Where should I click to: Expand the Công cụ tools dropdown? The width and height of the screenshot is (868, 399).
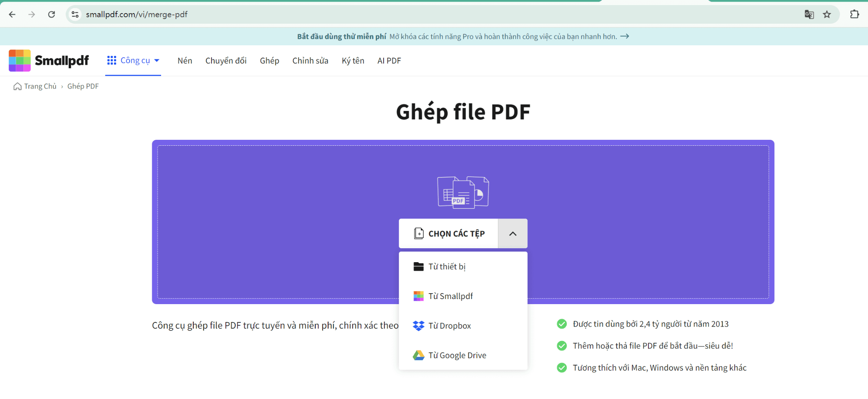coord(134,61)
